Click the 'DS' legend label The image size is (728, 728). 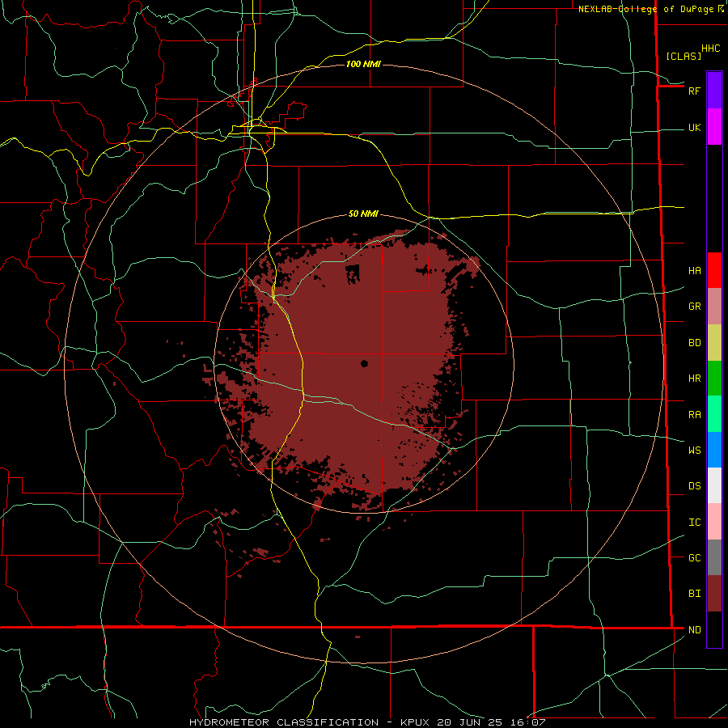click(x=694, y=485)
